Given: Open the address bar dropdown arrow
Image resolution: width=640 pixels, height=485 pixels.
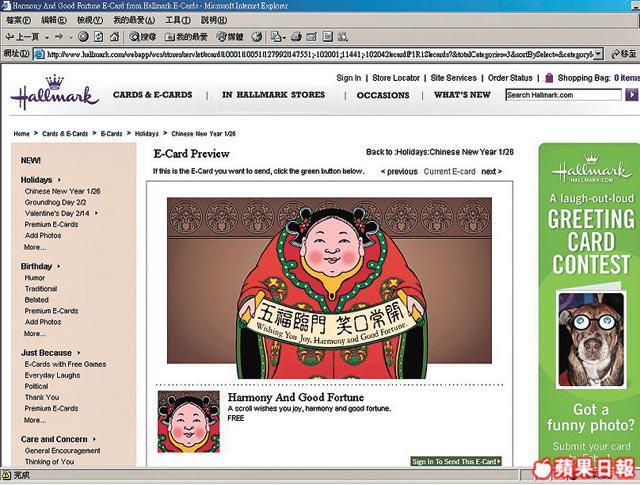Looking at the screenshot, I should 598,54.
